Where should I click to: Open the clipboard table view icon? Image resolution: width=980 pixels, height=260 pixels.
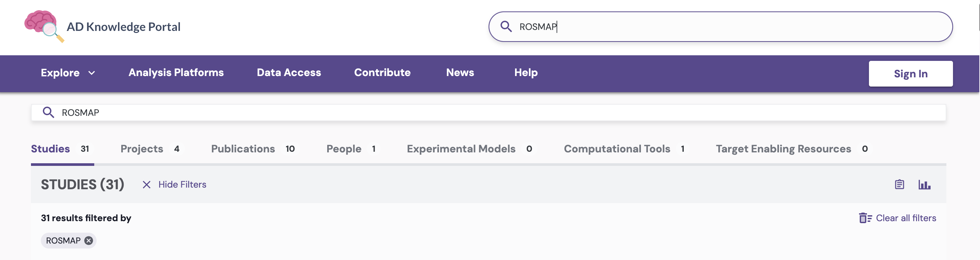click(x=899, y=184)
